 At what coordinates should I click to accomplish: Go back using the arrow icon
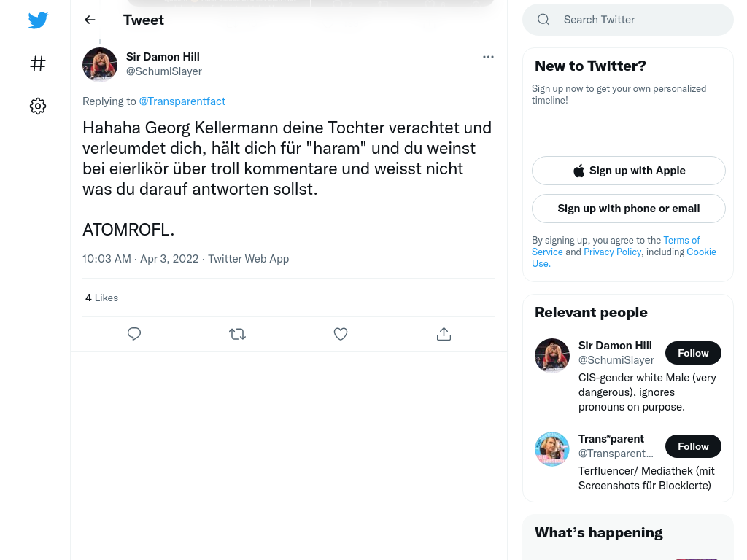pyautogui.click(x=90, y=20)
